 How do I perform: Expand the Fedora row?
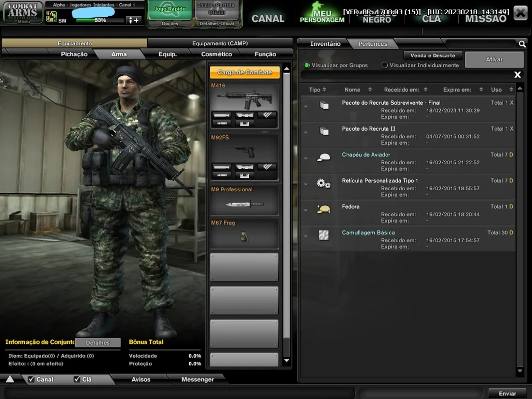click(x=306, y=210)
